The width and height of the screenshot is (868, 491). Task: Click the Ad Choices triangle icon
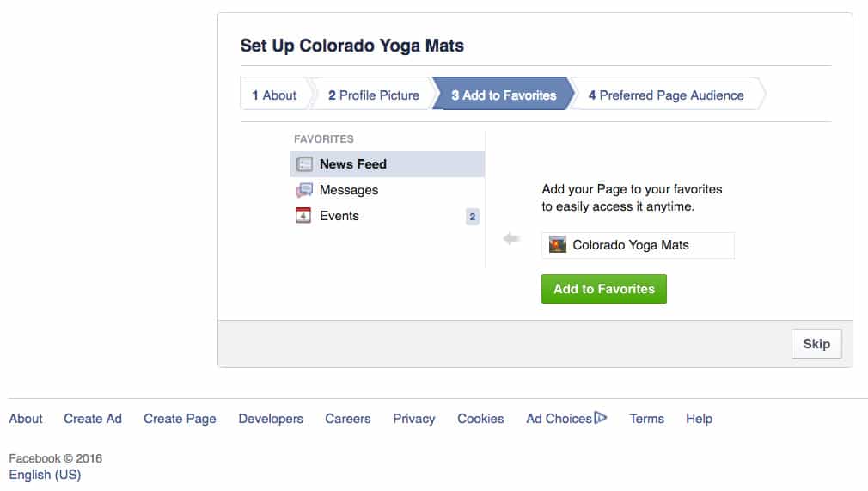(601, 417)
